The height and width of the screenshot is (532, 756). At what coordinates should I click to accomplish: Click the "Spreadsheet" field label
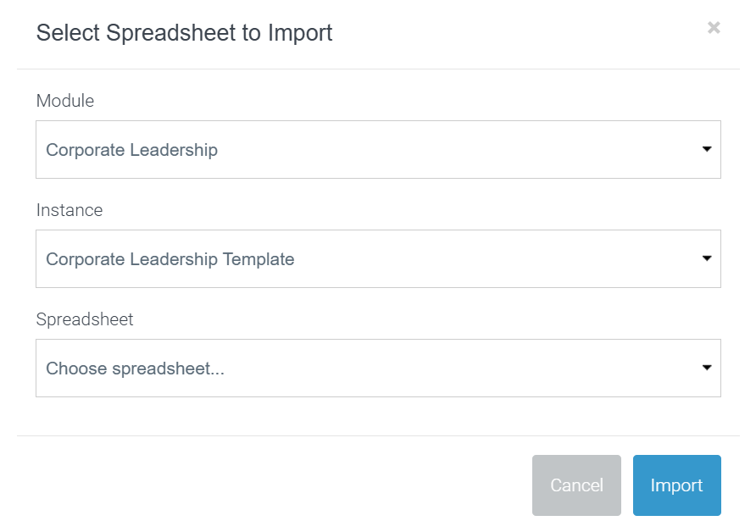85,319
